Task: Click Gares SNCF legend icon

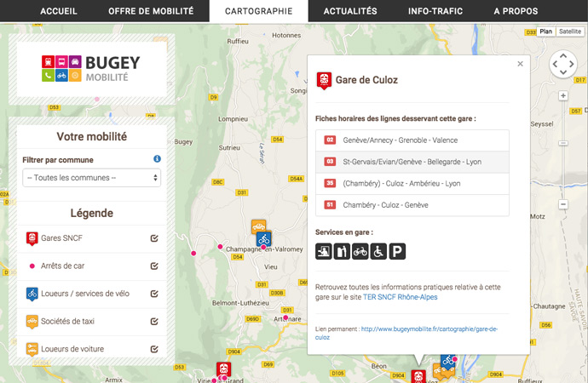Action: pyautogui.click(x=32, y=238)
